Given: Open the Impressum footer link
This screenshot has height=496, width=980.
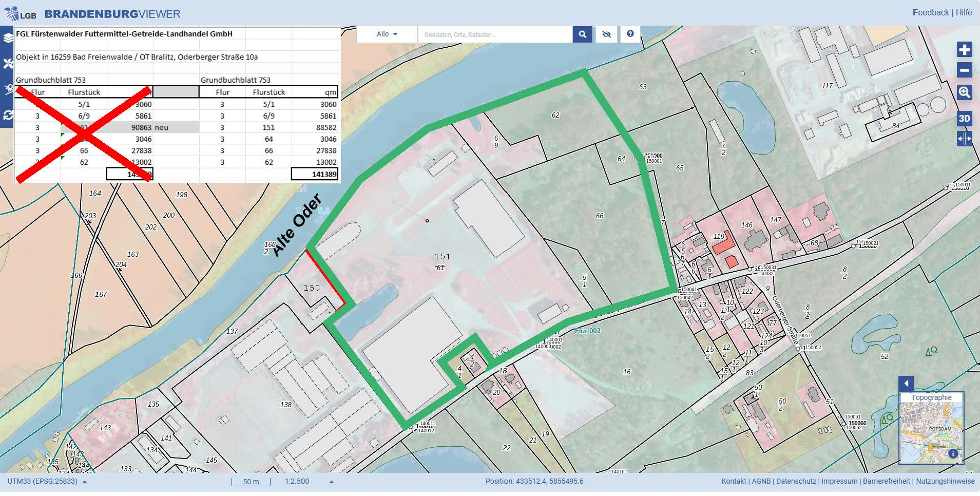Looking at the screenshot, I should (x=839, y=482).
